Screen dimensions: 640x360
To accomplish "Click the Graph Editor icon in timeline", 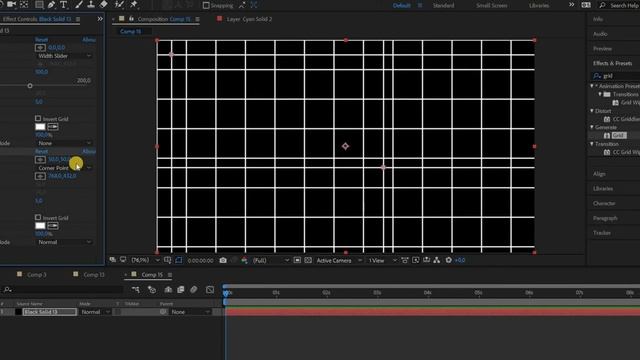I will (210, 289).
